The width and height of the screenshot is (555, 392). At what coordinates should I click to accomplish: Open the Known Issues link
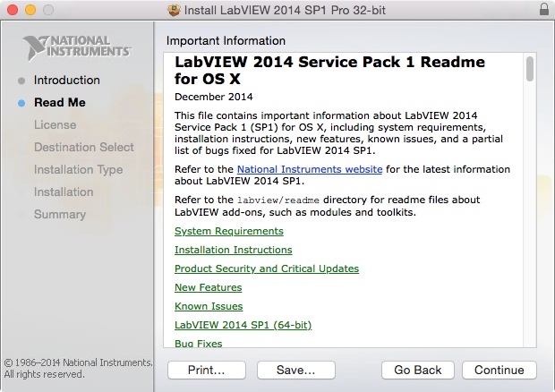pos(209,306)
